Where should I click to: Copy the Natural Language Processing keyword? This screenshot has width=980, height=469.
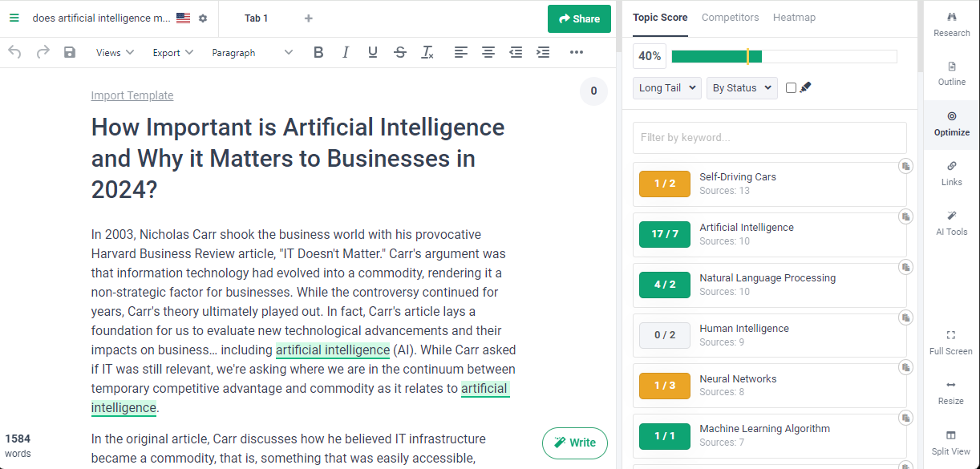[905, 267]
